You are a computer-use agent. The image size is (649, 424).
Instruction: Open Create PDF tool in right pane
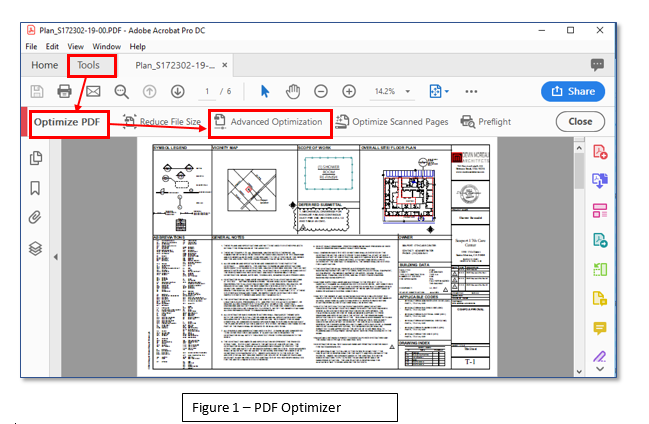pos(600,152)
